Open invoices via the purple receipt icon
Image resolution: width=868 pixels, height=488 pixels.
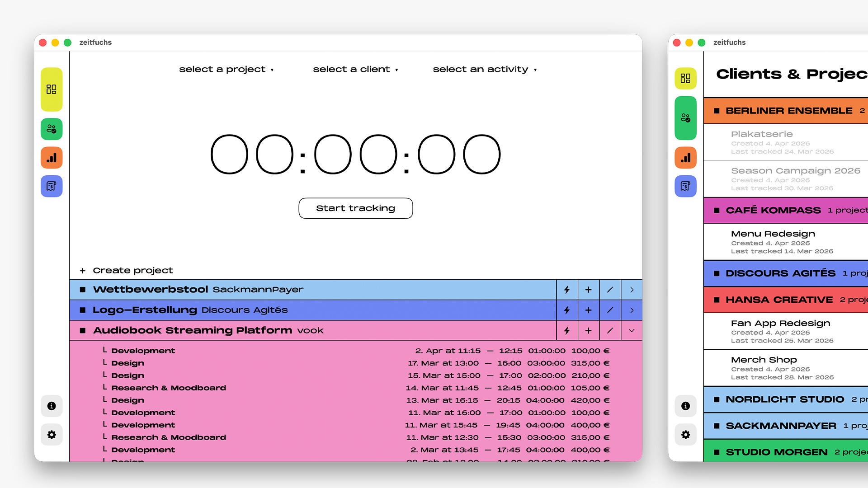click(x=51, y=186)
